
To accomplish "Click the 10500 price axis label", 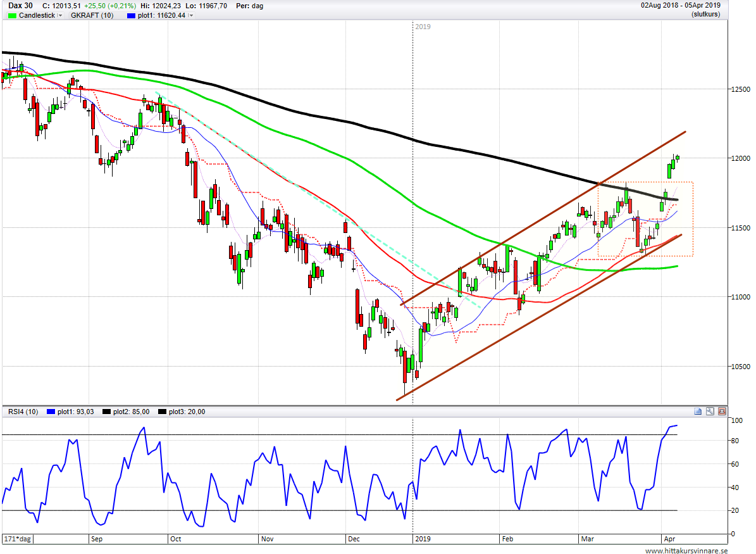I will [741, 367].
